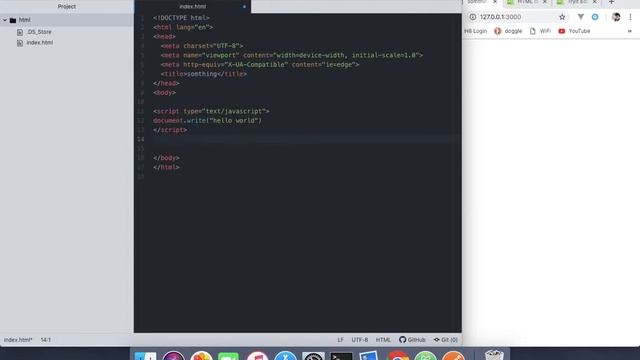Click the Project panel header
The image size is (640, 360).
[67, 7]
